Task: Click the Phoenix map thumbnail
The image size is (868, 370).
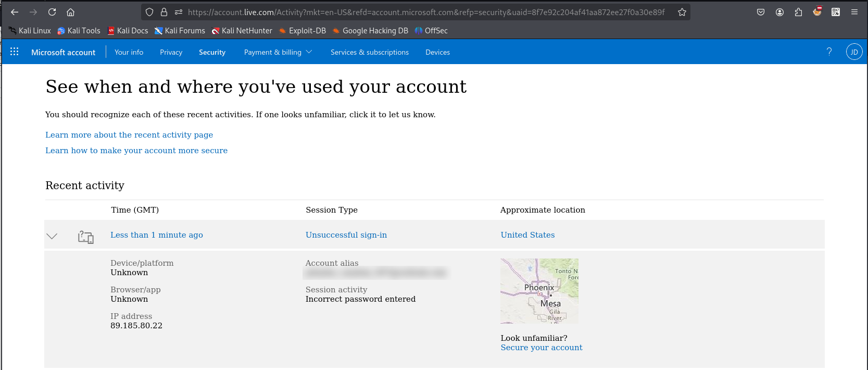Action: pos(539,291)
